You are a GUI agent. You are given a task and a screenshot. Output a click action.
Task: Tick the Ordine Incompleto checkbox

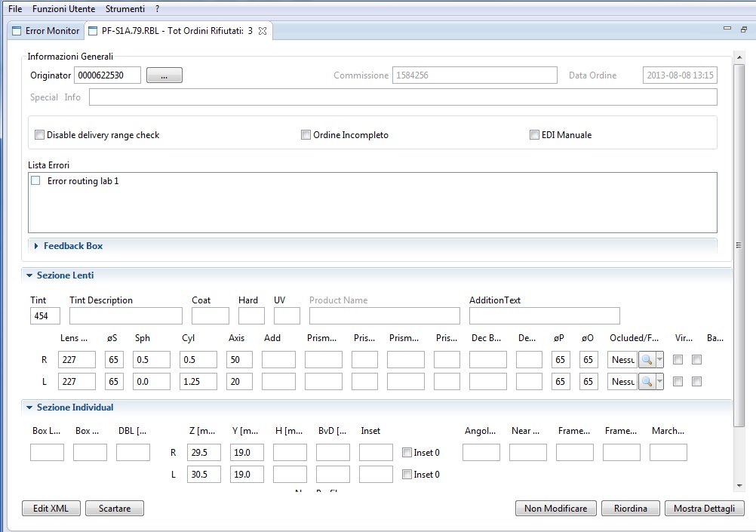pos(306,134)
